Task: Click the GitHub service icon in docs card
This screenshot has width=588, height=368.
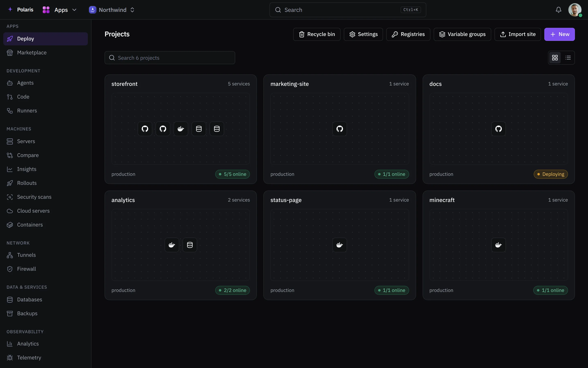Action: pos(499,129)
